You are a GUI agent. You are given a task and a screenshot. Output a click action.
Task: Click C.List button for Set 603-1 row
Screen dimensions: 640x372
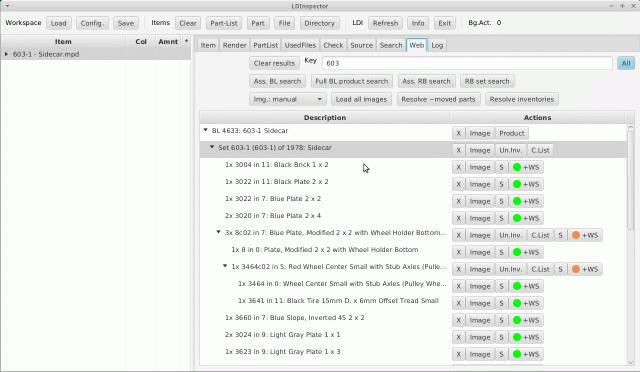point(540,150)
